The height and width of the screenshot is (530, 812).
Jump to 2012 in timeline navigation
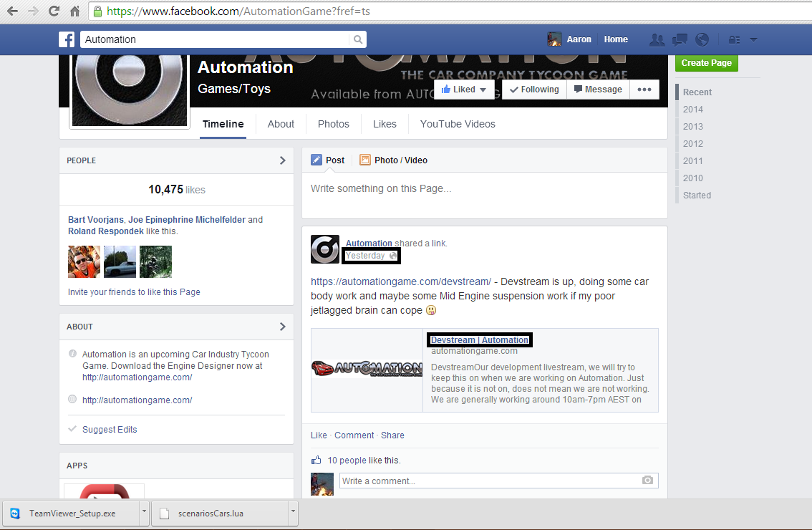(692, 143)
